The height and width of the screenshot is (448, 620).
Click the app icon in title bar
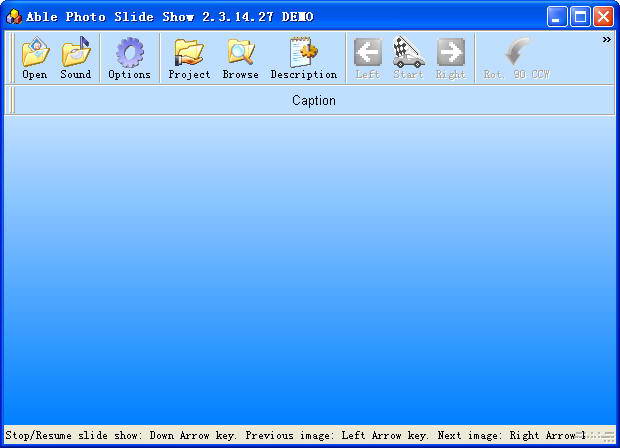coord(14,17)
